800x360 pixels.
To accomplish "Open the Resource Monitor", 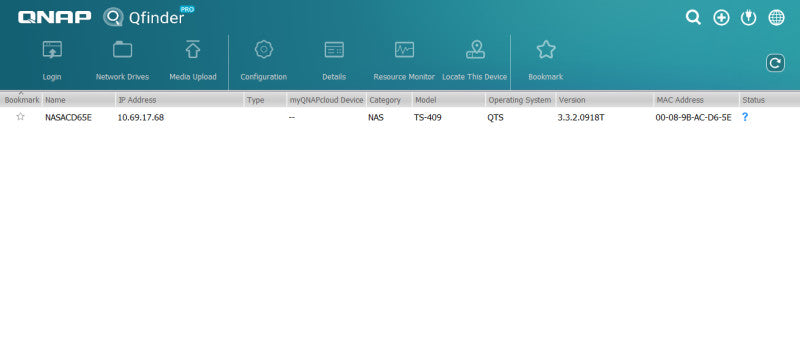I will pyautogui.click(x=404, y=60).
